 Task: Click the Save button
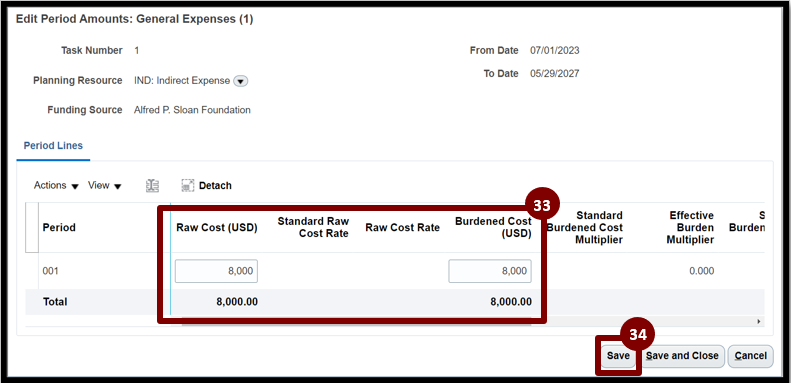pyautogui.click(x=618, y=356)
